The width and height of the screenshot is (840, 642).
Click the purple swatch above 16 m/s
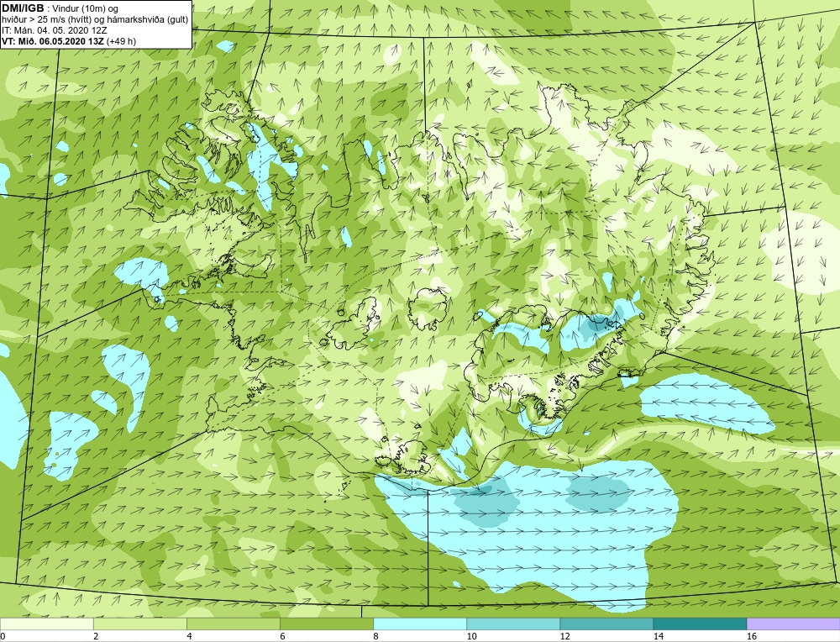pyautogui.click(x=794, y=624)
